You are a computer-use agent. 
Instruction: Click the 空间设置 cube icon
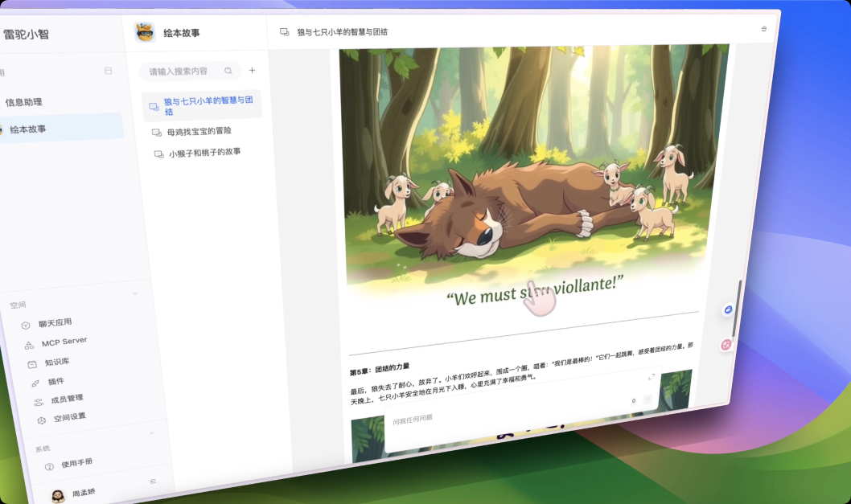tap(42, 420)
